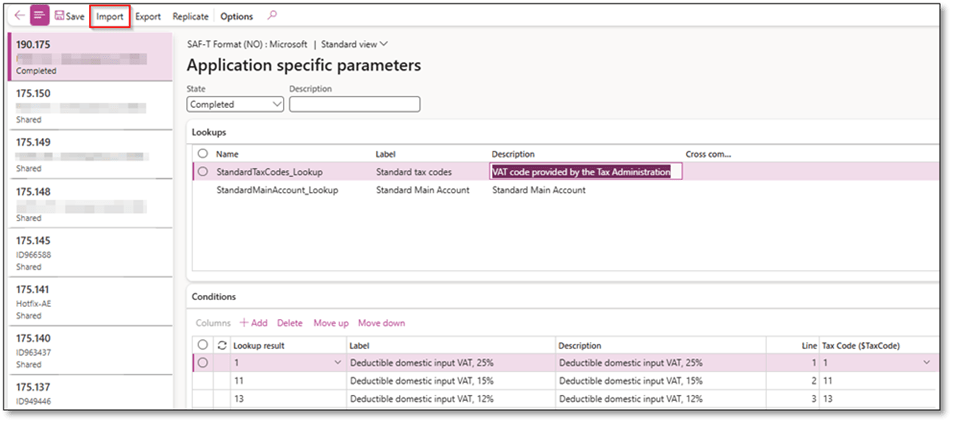This screenshot has width=953, height=422.
Task: Expand the Standard view chevron
Action: click(x=384, y=44)
